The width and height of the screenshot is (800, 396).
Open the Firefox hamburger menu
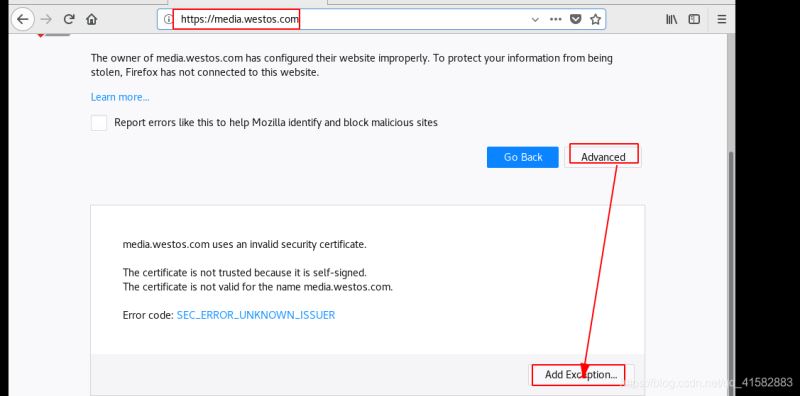[x=721, y=19]
